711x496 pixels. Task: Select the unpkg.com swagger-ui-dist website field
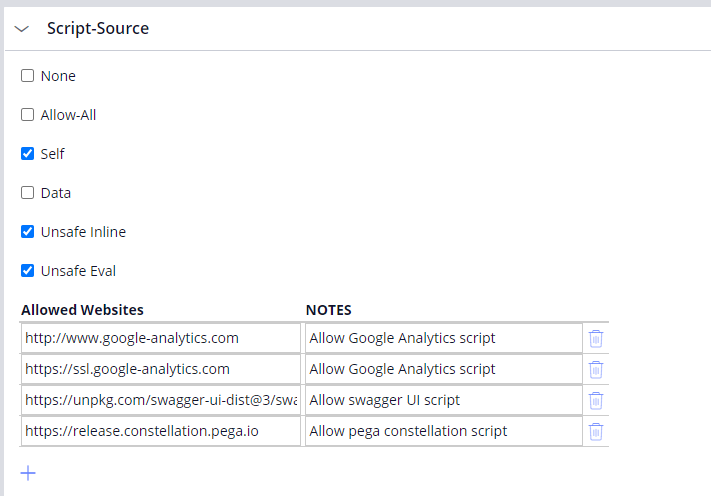160,400
